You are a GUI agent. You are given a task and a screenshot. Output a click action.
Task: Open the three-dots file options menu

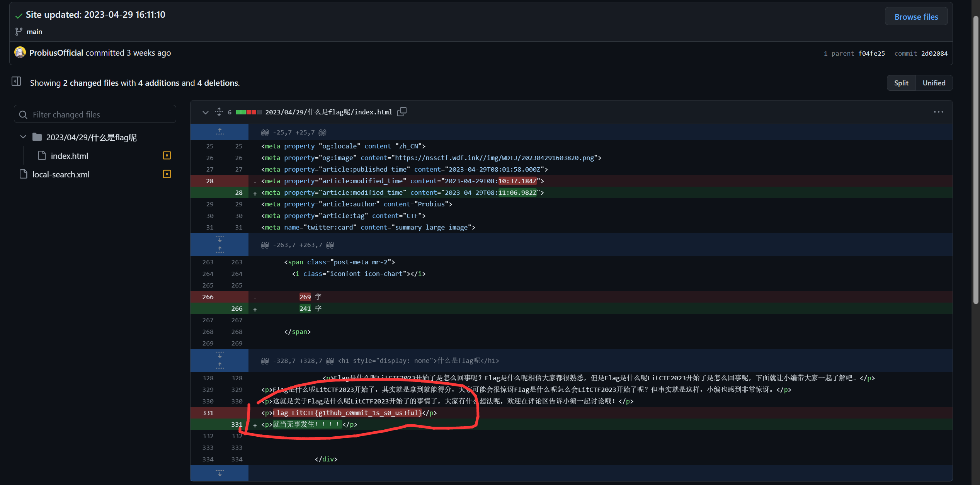click(x=938, y=112)
